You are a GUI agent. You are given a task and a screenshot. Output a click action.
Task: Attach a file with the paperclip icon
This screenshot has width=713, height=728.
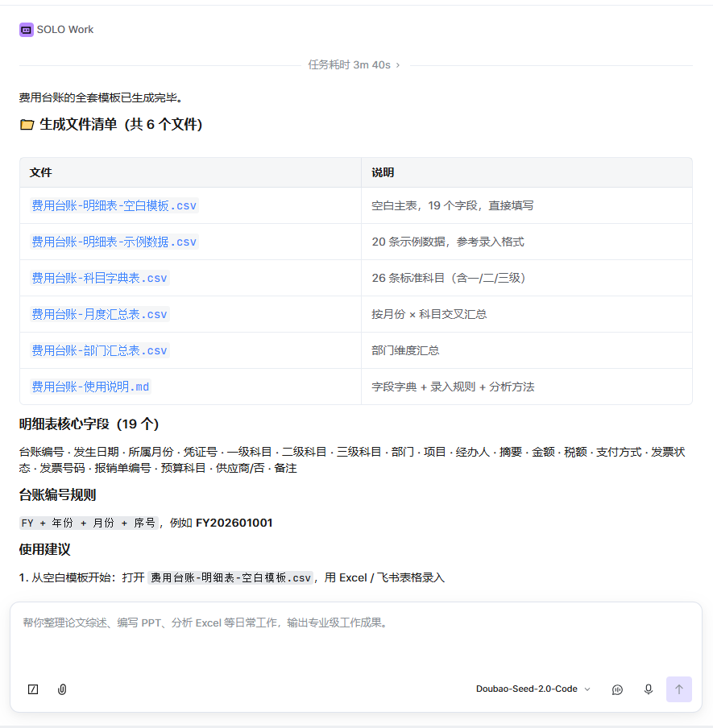point(62,689)
